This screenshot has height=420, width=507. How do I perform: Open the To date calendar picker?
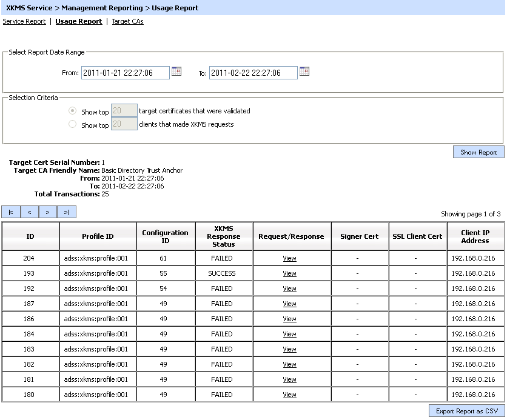[x=304, y=72]
